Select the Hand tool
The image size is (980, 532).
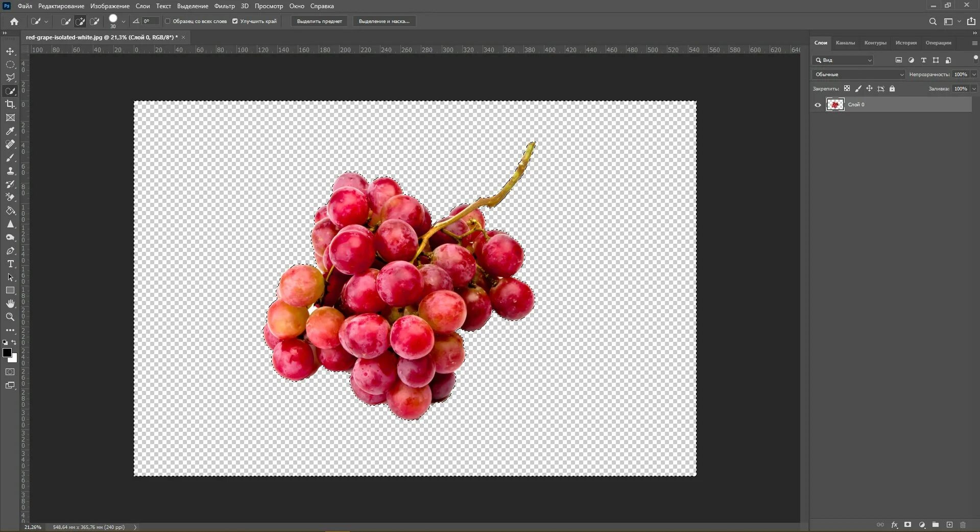coord(10,304)
